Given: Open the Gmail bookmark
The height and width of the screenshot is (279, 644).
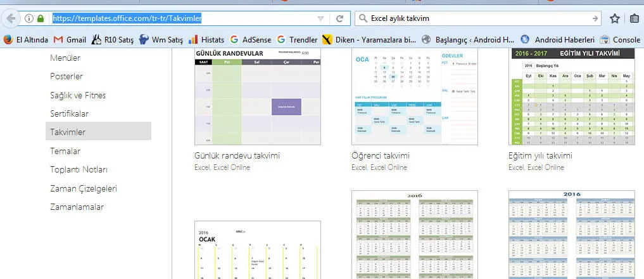Looking at the screenshot, I should click(69, 39).
